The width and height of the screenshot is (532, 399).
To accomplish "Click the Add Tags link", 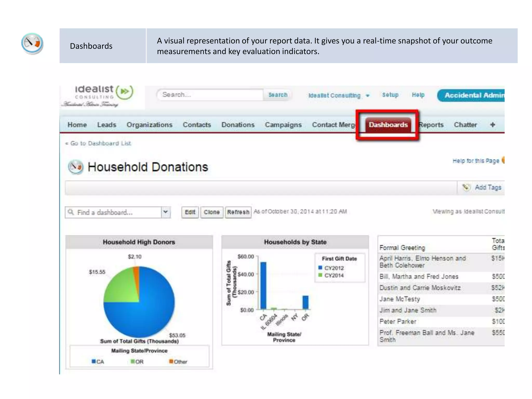I will pyautogui.click(x=488, y=187).
